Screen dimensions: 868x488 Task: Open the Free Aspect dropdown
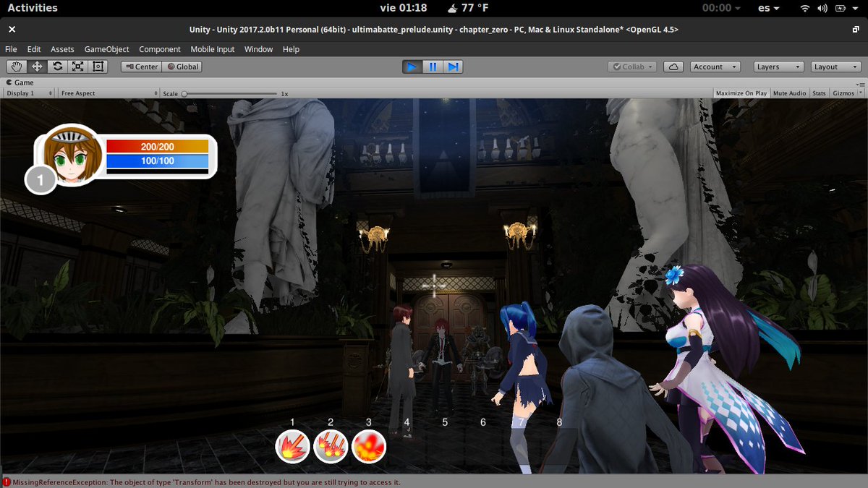click(x=109, y=93)
